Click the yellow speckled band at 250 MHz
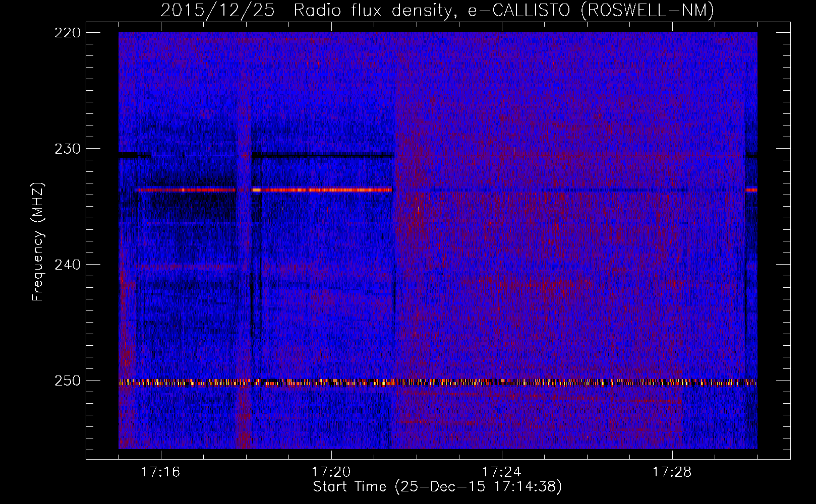Image resolution: width=816 pixels, height=504 pixels. pos(438,383)
